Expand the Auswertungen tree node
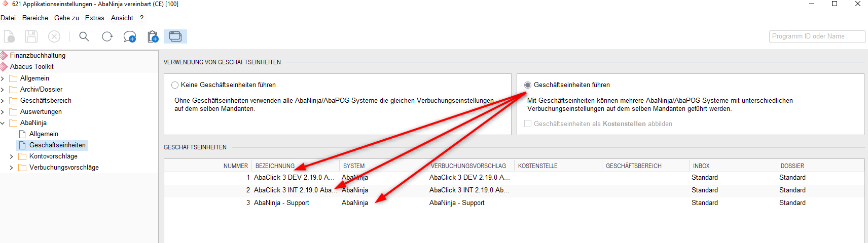 [x=3, y=112]
